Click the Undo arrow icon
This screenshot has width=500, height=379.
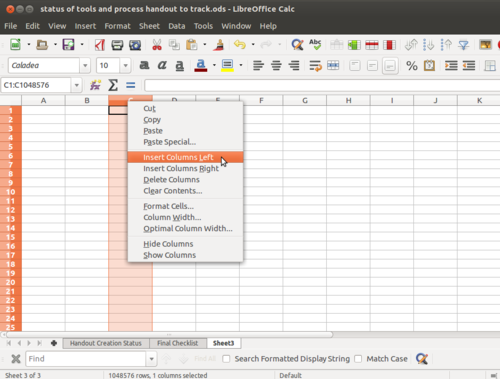pos(240,44)
